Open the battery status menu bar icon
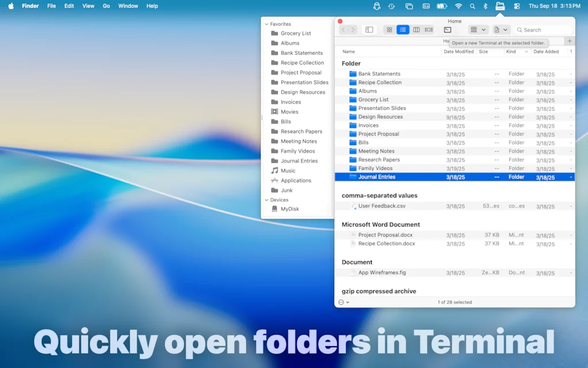Image resolution: width=588 pixels, height=368 pixels. (x=442, y=6)
